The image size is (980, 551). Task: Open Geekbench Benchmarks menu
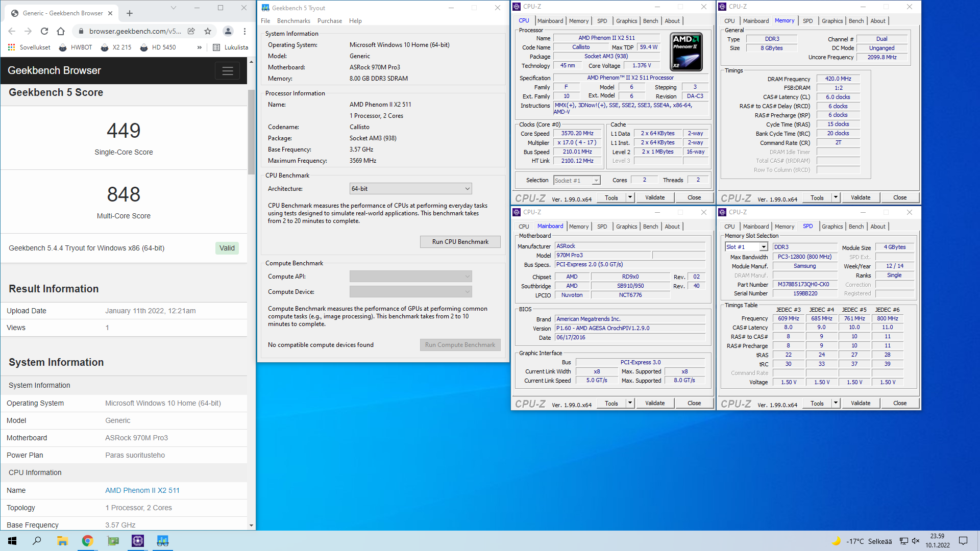(293, 21)
